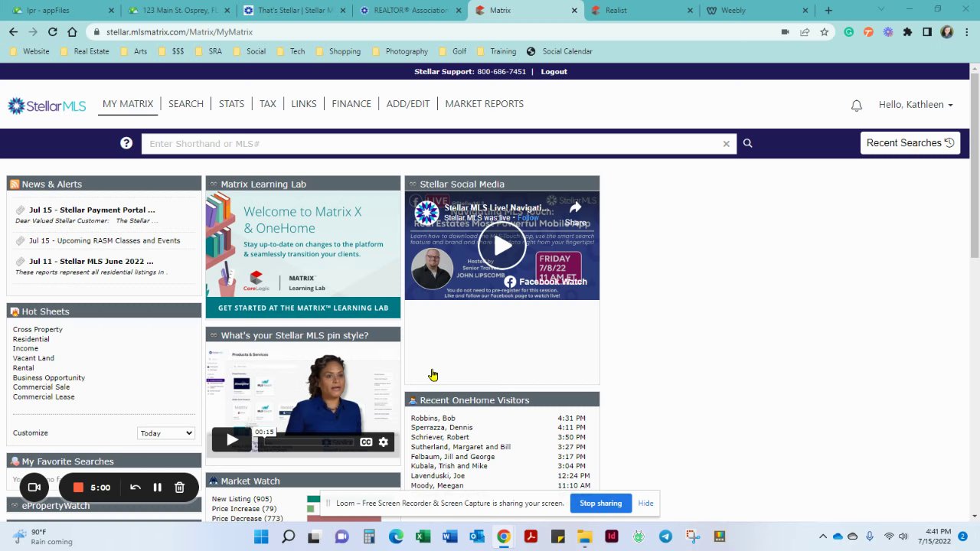The width and height of the screenshot is (980, 551).
Task: Share the Stellar MLS Live video
Action: pyautogui.click(x=575, y=214)
